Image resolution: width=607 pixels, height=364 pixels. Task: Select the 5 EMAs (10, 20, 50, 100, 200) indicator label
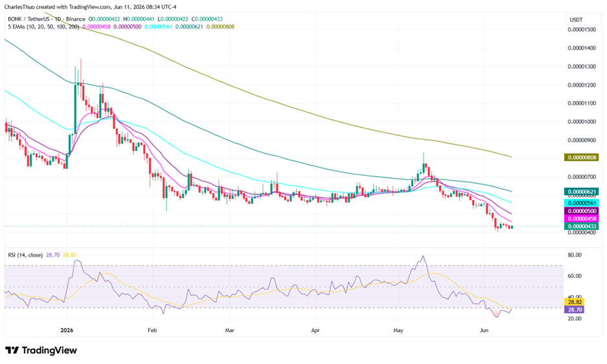pyautogui.click(x=43, y=27)
